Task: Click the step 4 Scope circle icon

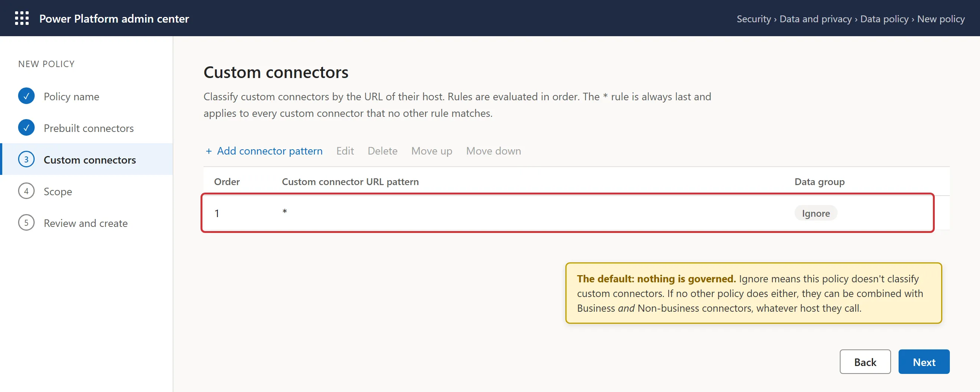Action: [26, 191]
